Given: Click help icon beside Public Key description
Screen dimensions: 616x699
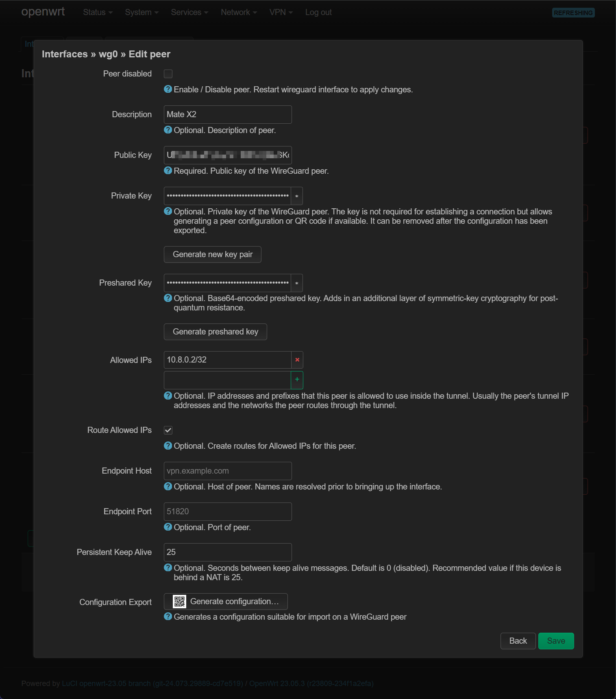Looking at the screenshot, I should click(168, 170).
